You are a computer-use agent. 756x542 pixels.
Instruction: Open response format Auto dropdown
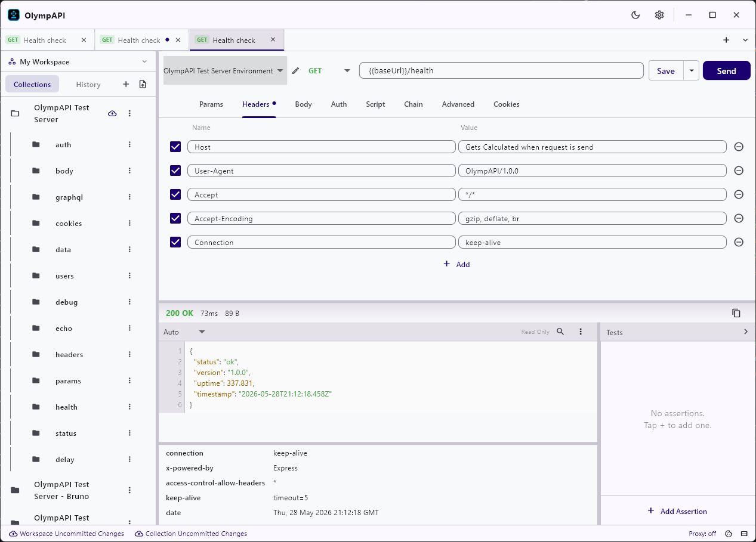[184, 332]
